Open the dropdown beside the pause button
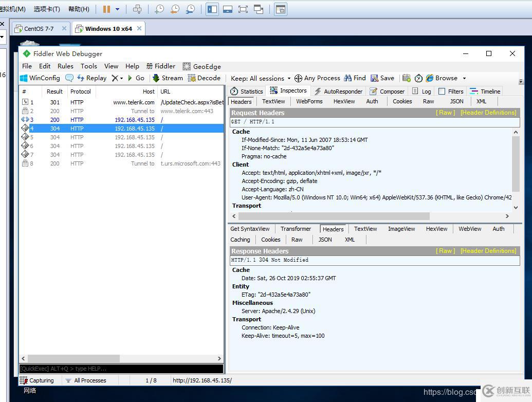Viewport: 532px width, 402px height. point(117,9)
